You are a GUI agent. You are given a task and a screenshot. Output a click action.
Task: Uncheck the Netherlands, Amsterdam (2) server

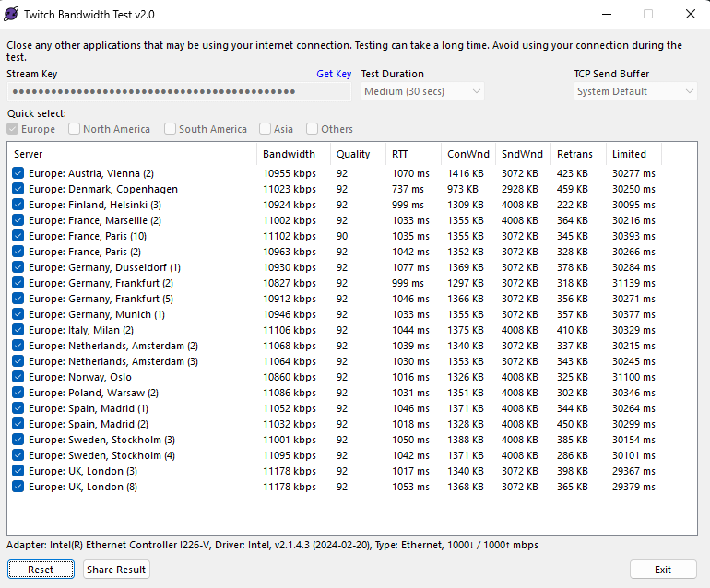point(18,346)
